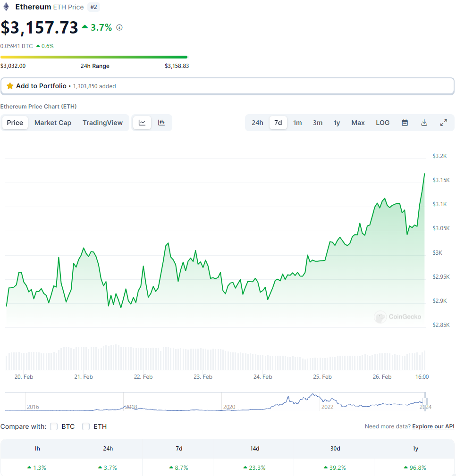This screenshot has width=456, height=476.
Task: Switch to candlestick chart view icon
Action: [161, 123]
